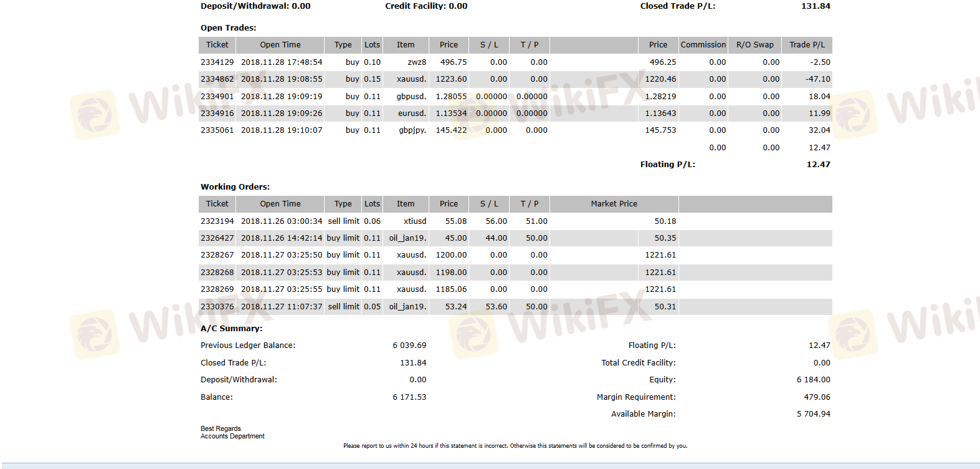Click the Market Price column header
980x469 pixels.
[x=614, y=204]
